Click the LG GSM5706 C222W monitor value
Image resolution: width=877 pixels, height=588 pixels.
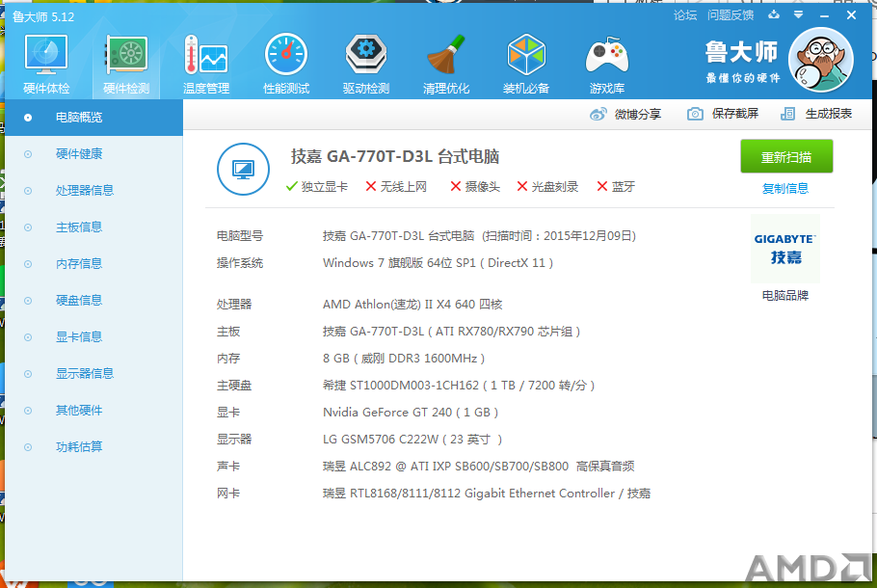click(412, 440)
